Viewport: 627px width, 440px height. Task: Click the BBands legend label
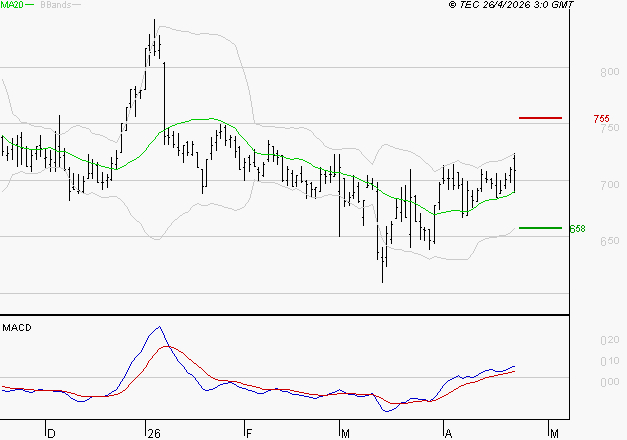point(56,4)
